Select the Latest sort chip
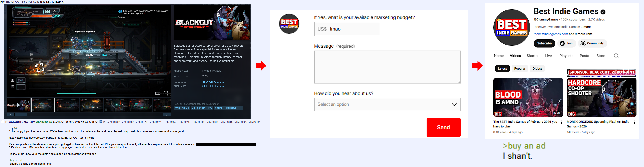Image resolution: width=644 pixels, height=167 pixels. coord(502,69)
